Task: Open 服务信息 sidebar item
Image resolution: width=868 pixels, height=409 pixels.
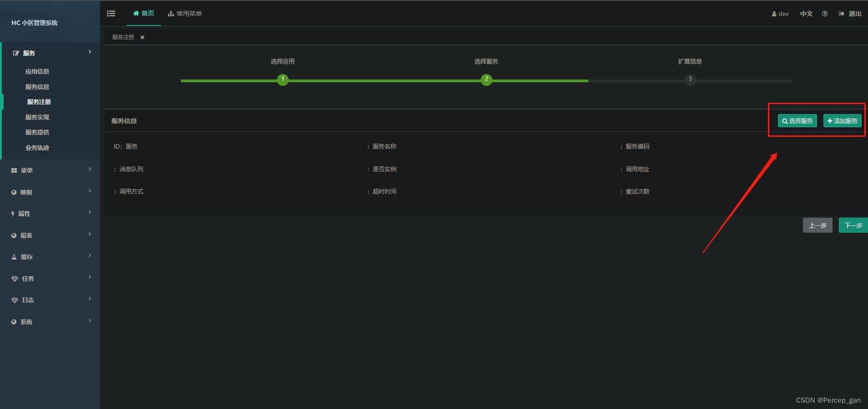Action: (37, 87)
